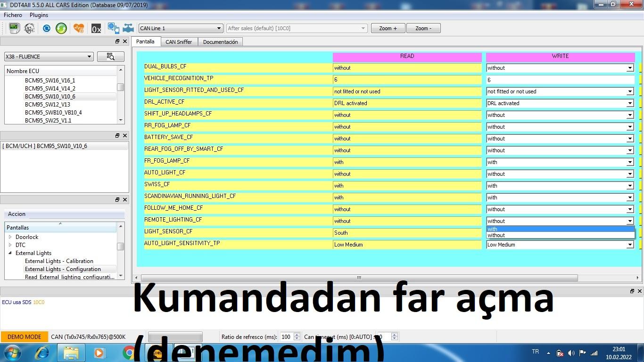Viewport: 644px width, 362px height.
Task: Click the blue pipe valve toolbar icon
Action: click(128, 28)
